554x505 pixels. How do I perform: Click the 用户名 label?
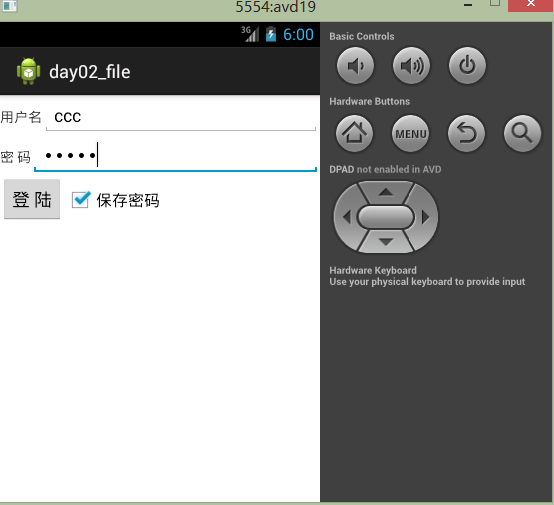point(21,117)
